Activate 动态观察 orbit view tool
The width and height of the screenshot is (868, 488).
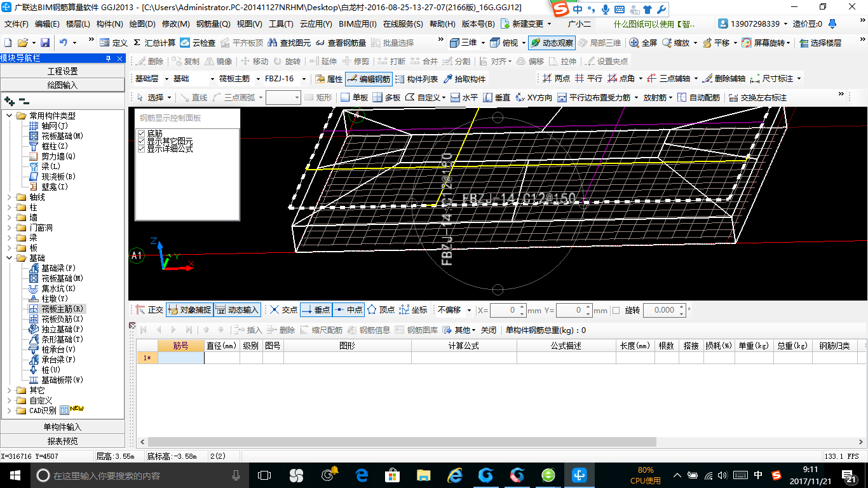(552, 43)
